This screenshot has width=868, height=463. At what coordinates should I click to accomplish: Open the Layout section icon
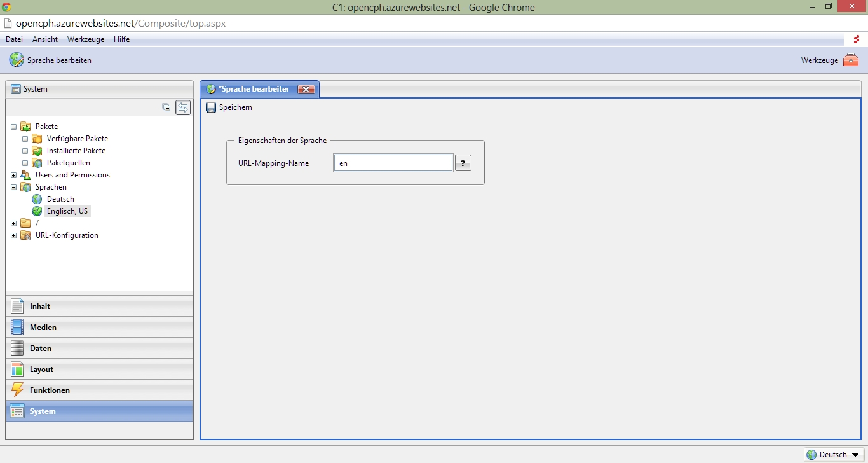pyautogui.click(x=17, y=370)
